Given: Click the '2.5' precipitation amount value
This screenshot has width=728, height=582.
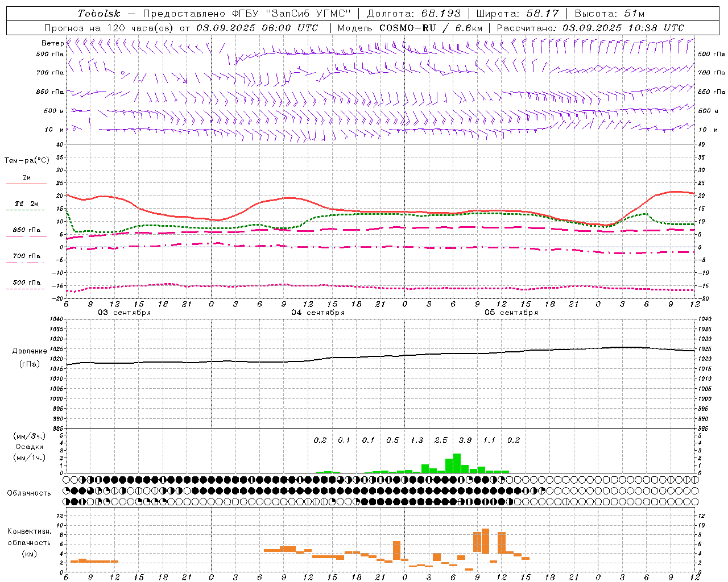Looking at the screenshot, I should pos(441,440).
